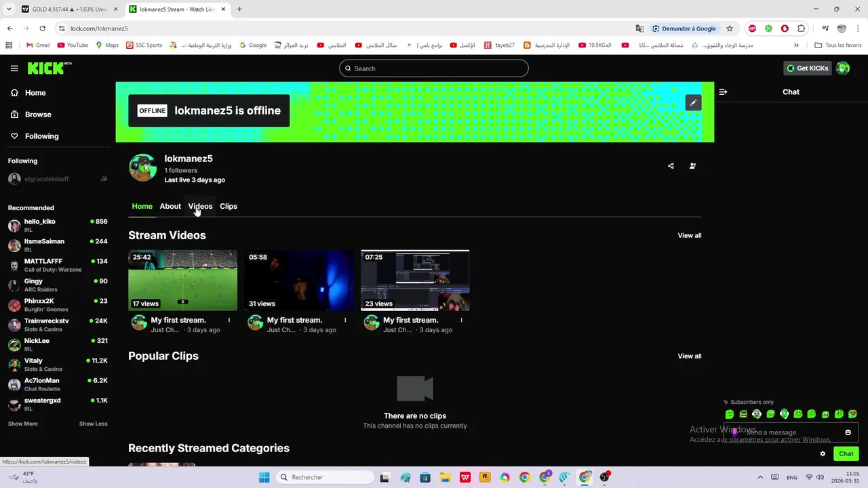Image resolution: width=868 pixels, height=488 pixels.
Task: View all Popular Clips
Action: click(x=690, y=356)
